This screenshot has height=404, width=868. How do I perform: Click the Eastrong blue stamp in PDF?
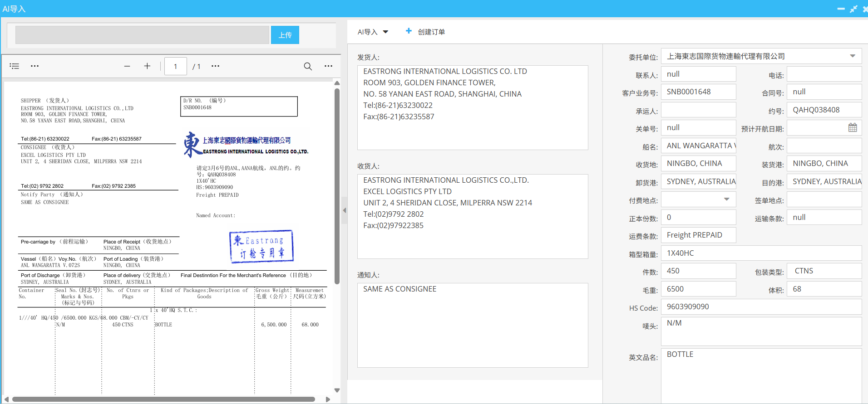point(261,247)
